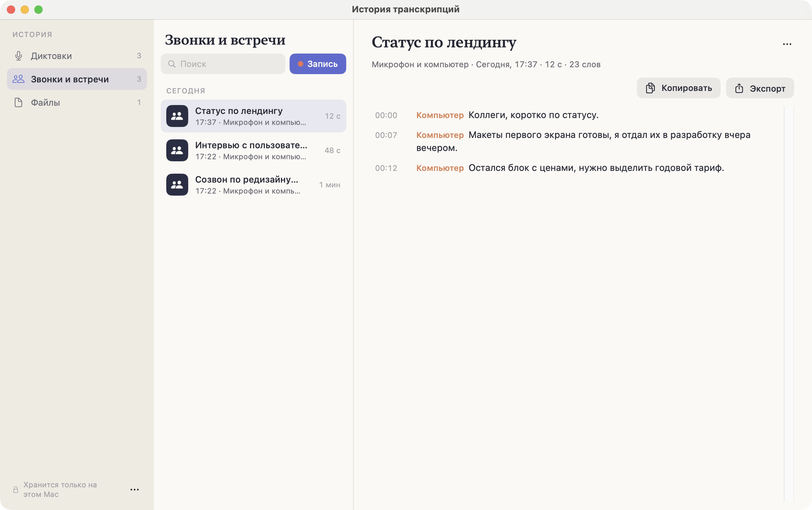Click the 1 мин duration label
This screenshot has height=510, width=812.
330,185
